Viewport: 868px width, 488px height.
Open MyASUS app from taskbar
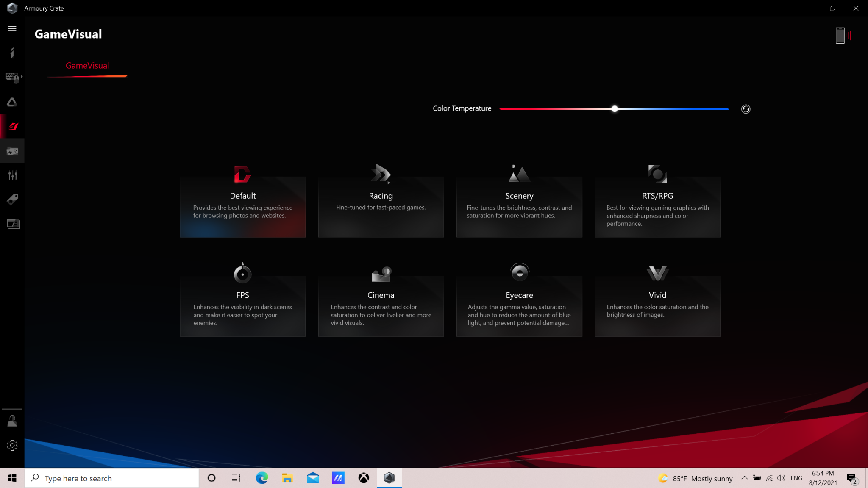pyautogui.click(x=338, y=478)
